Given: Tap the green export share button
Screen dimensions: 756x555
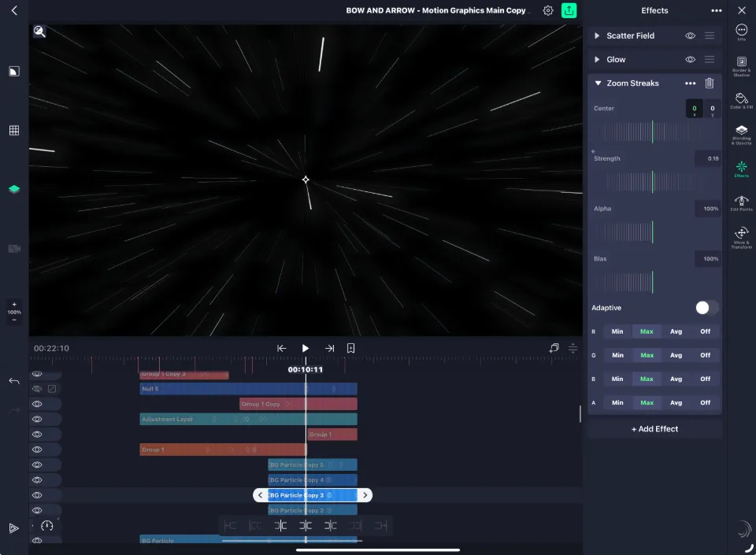Looking at the screenshot, I should (569, 10).
